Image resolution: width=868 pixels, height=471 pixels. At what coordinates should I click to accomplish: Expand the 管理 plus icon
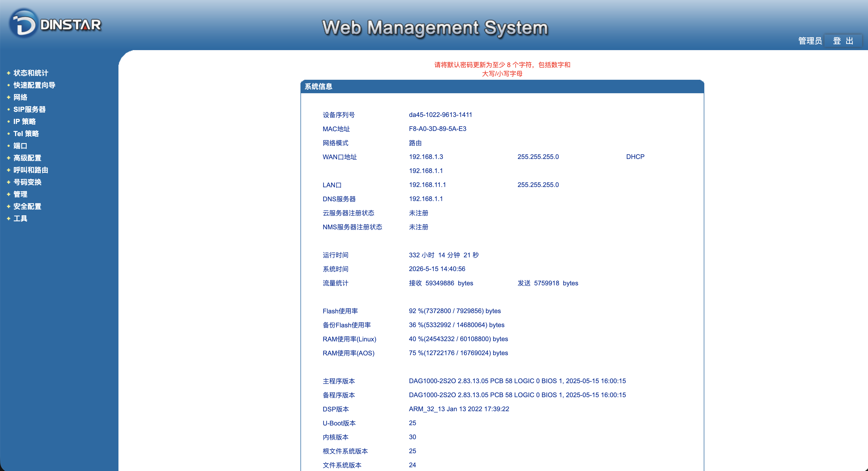coord(8,194)
